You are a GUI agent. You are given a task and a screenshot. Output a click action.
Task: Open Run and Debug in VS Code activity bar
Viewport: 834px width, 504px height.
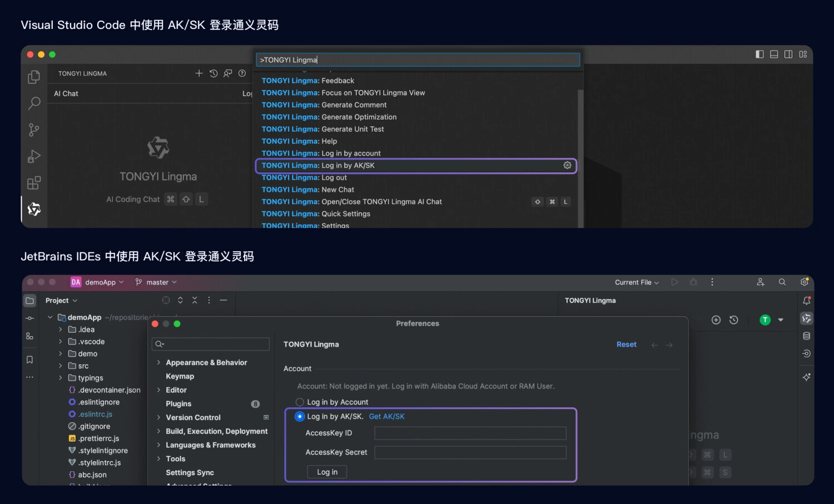[x=34, y=157]
